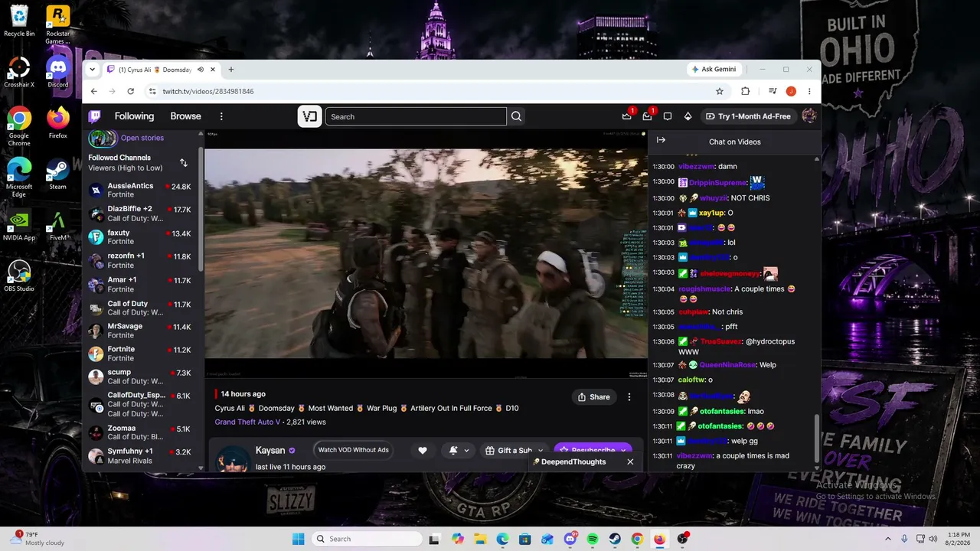Open the Prime loot crown icon
Image resolution: width=980 pixels, height=551 pixels.
pos(627,116)
